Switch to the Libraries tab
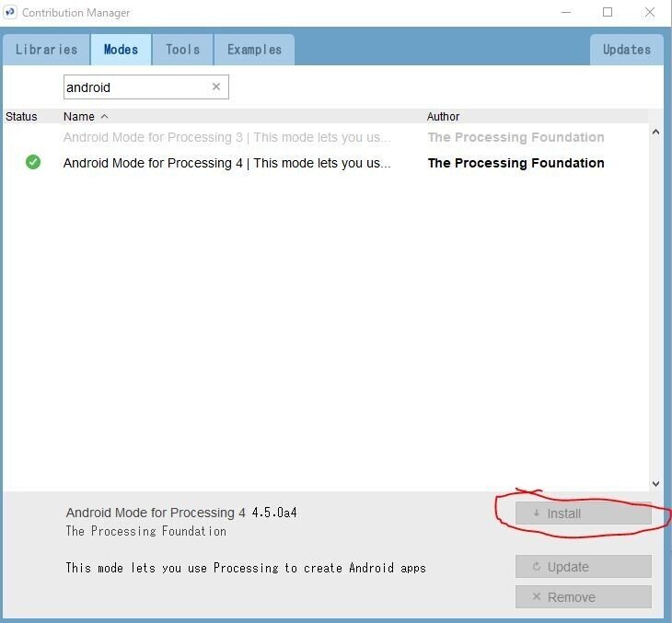Screen dimensions: 672x623 coord(46,50)
